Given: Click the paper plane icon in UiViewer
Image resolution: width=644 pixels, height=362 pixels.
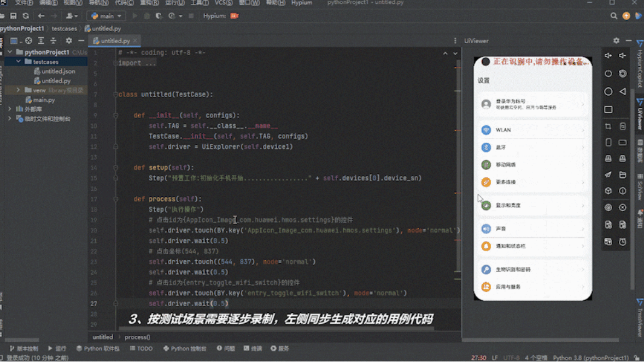Looking at the screenshot, I should coord(608,175).
